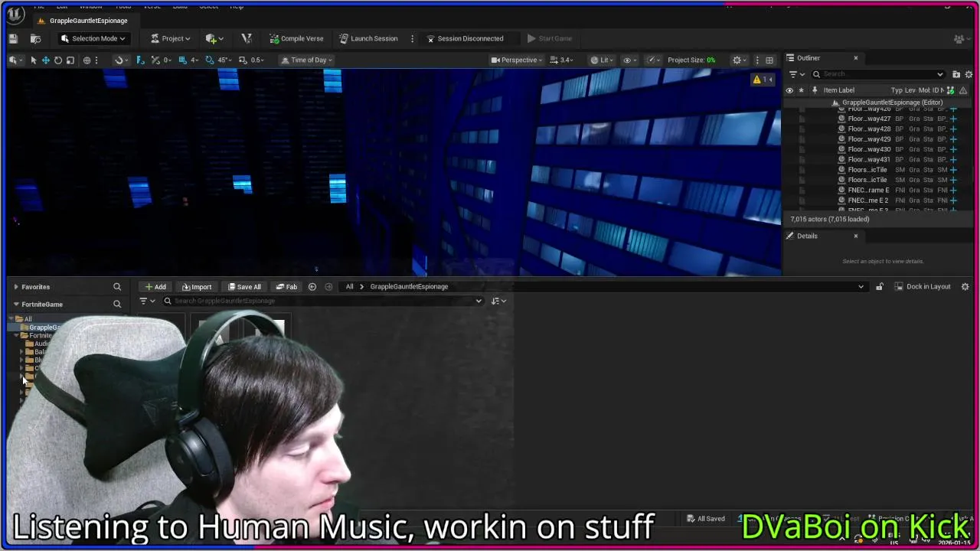
Task: Select the Outliner tab
Action: point(808,58)
